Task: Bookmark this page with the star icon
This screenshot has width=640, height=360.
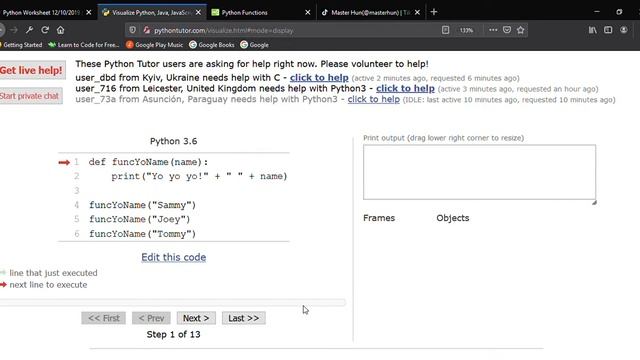Action: [520, 30]
